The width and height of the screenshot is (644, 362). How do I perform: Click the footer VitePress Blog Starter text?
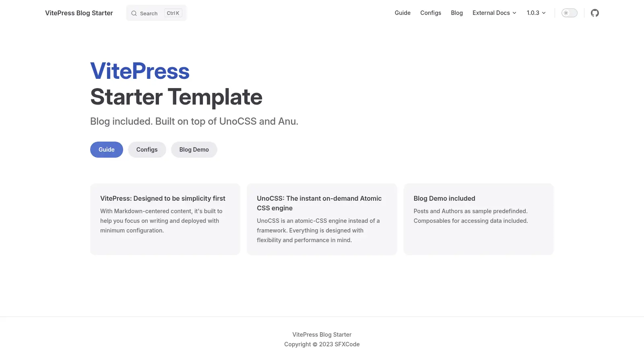(322, 335)
